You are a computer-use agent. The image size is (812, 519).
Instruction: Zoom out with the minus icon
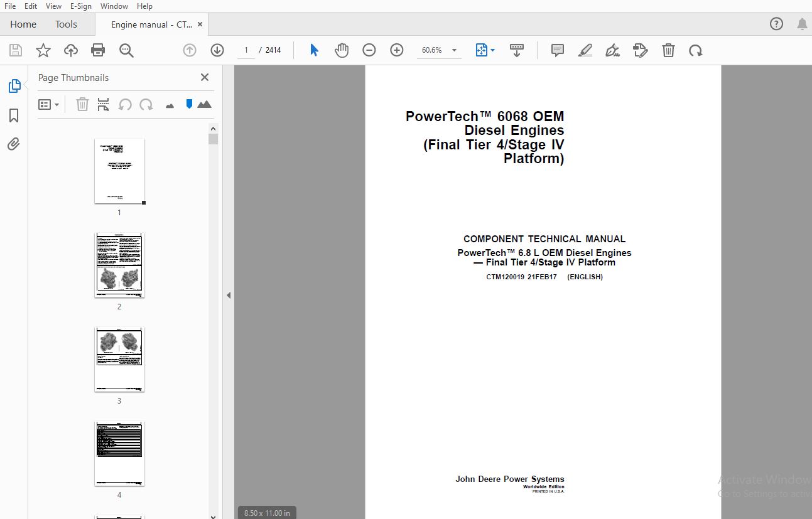pyautogui.click(x=369, y=50)
